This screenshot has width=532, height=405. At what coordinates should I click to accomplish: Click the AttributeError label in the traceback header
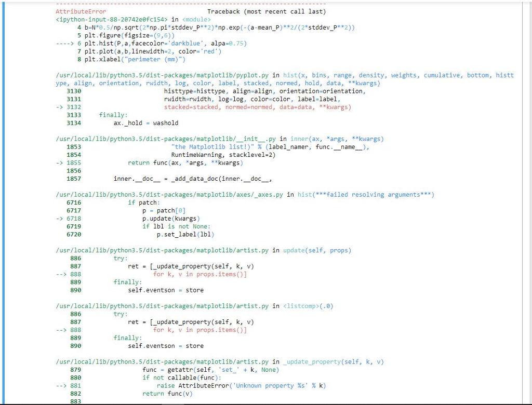click(x=81, y=11)
